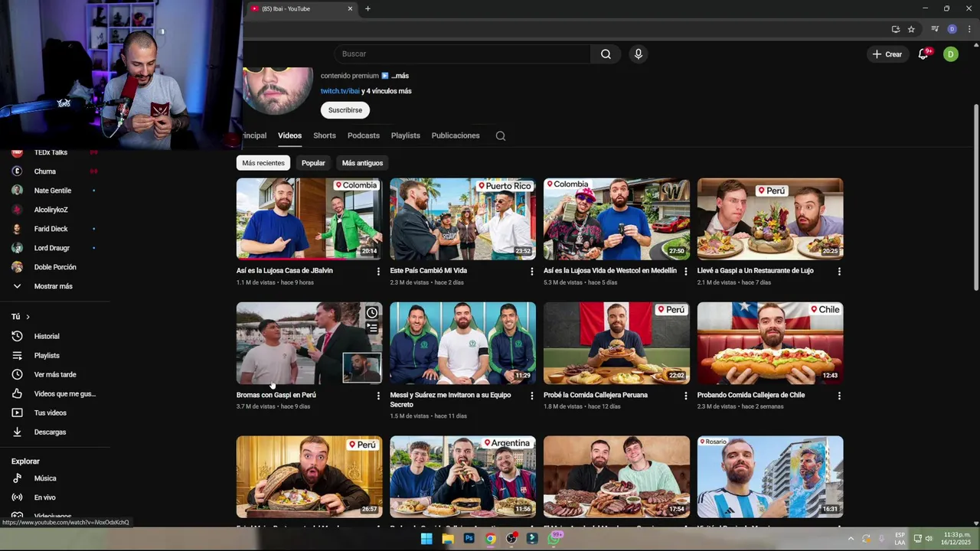Close the Ibai YouTube tab
Screen dimensions: 980x551
[x=350, y=8]
